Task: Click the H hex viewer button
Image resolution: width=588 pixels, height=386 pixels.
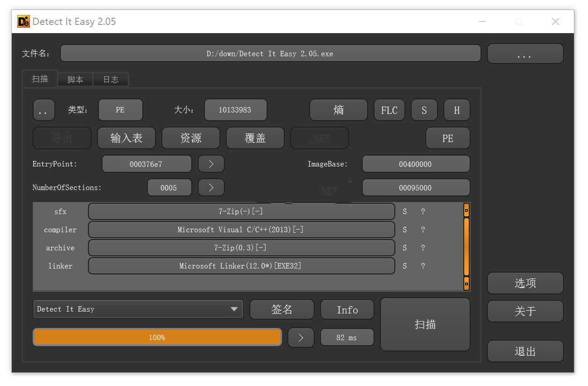Action: (x=457, y=110)
